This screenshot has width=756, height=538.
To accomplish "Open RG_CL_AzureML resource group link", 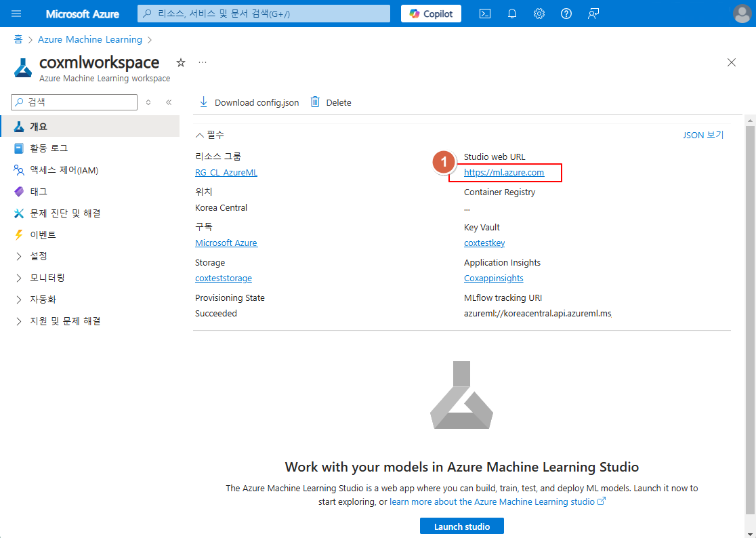I will [x=226, y=173].
